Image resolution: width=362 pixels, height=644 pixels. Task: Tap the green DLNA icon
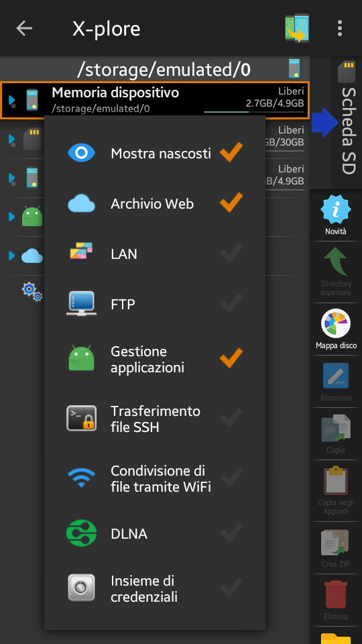pos(81,533)
